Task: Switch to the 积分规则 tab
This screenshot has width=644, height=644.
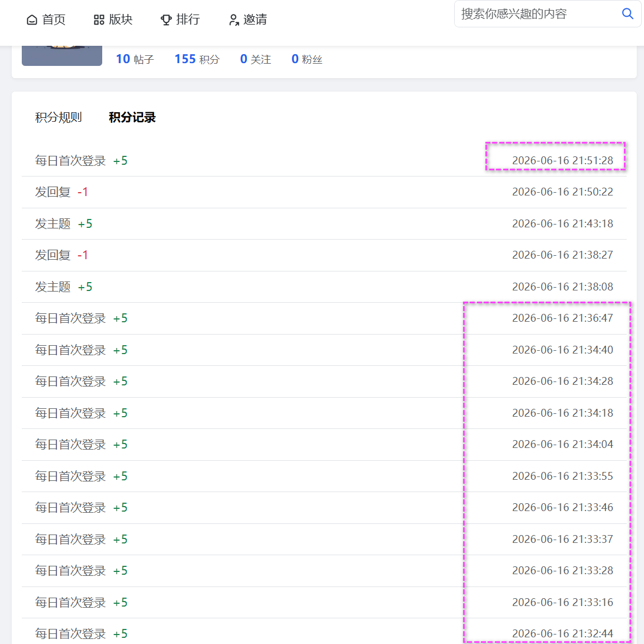Action: click(58, 117)
